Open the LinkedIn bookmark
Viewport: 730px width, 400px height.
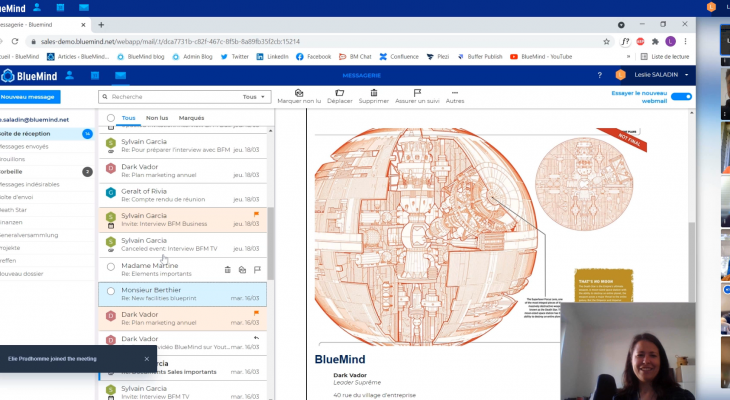pos(272,57)
